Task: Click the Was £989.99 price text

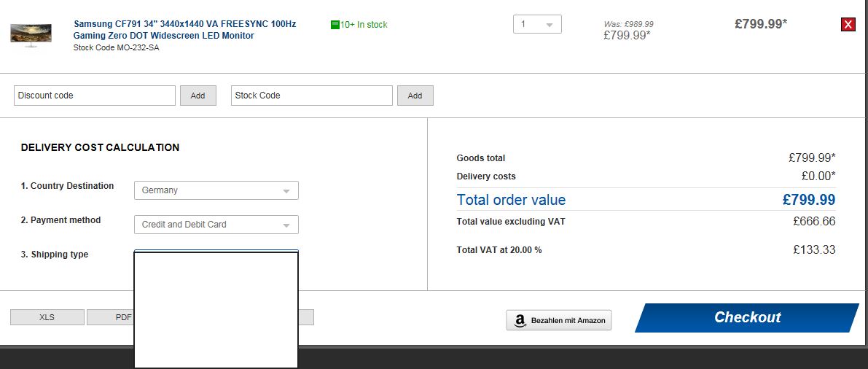Action: pyautogui.click(x=628, y=24)
